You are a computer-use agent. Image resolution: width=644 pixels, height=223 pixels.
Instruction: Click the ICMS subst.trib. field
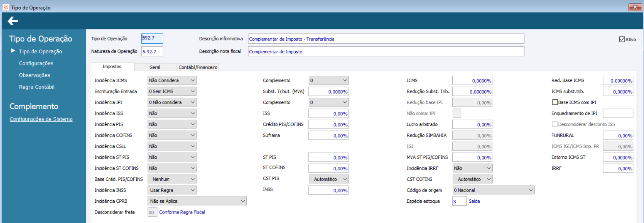coord(618,92)
